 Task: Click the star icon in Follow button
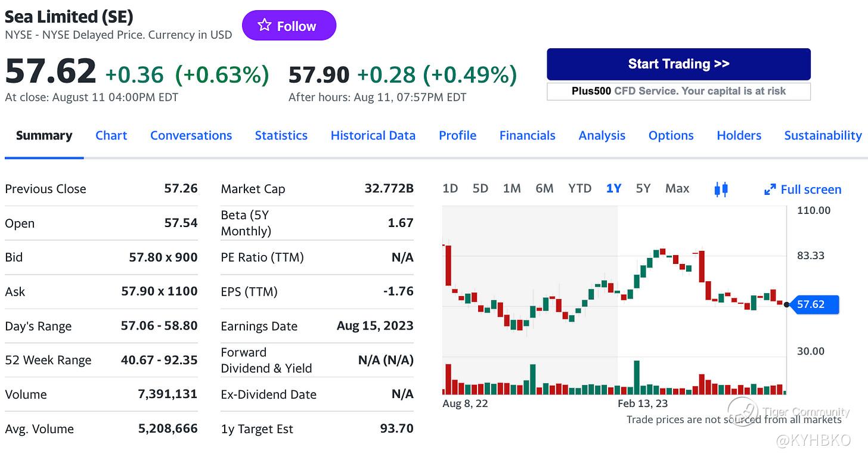[264, 25]
